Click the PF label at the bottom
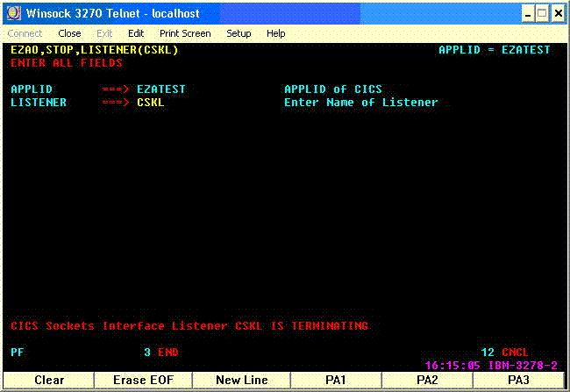This screenshot has width=570, height=392. pyautogui.click(x=18, y=352)
